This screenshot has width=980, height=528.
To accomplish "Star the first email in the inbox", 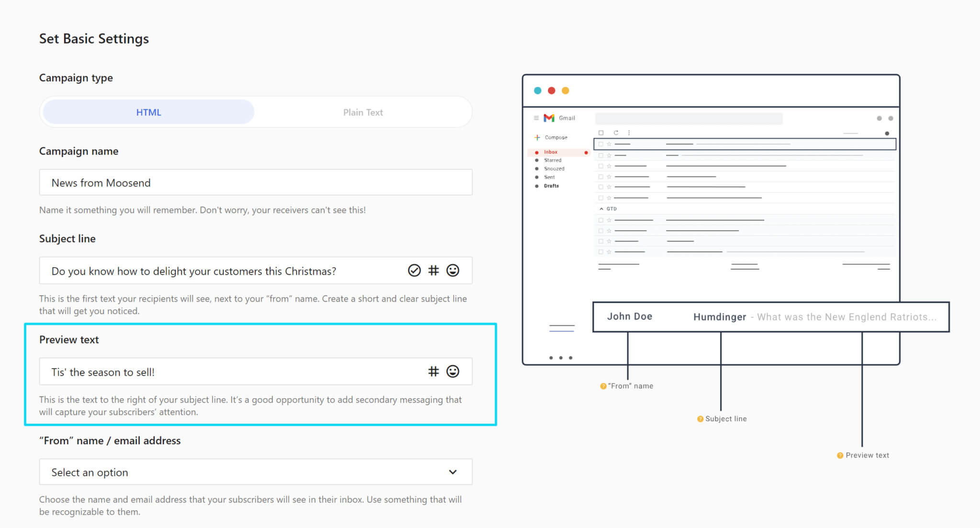I will [609, 144].
